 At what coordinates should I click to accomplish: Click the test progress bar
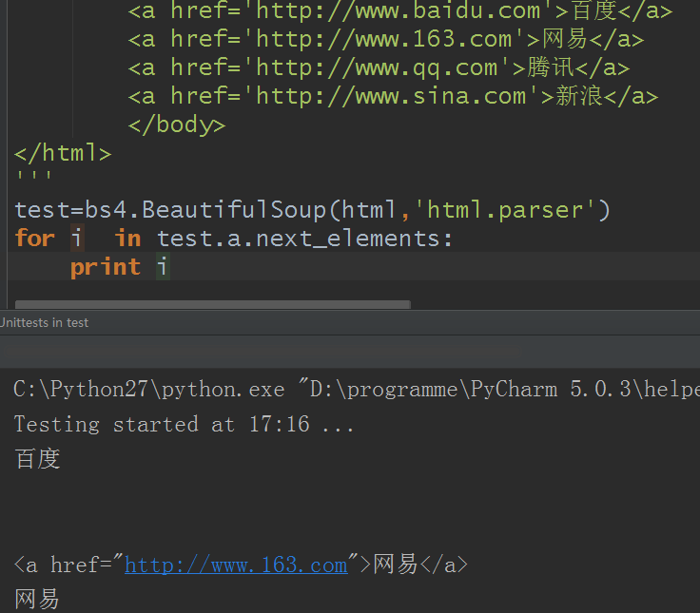[x=262, y=352]
